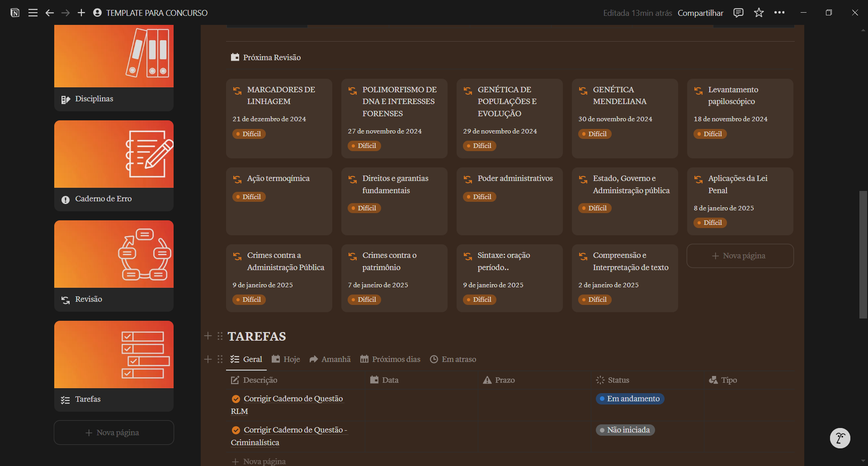Screen dimensions: 868x466
Task: Switch to the Em atraso tab
Action: [x=453, y=359]
